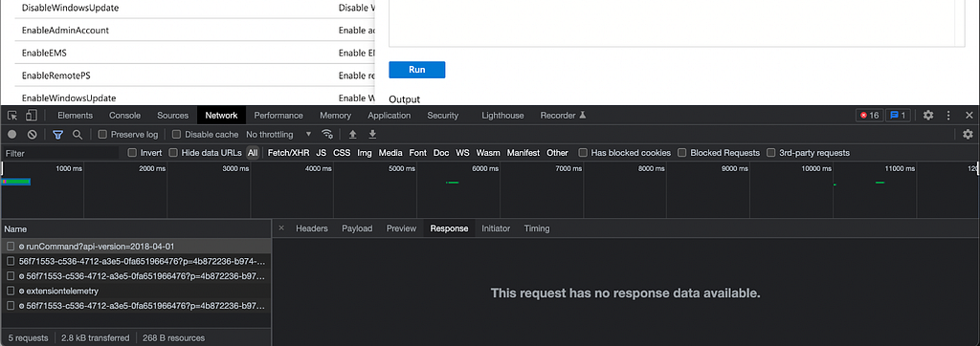Filter requests by Fetch/XHR
Screen dimensions: 980x346
[x=289, y=153]
